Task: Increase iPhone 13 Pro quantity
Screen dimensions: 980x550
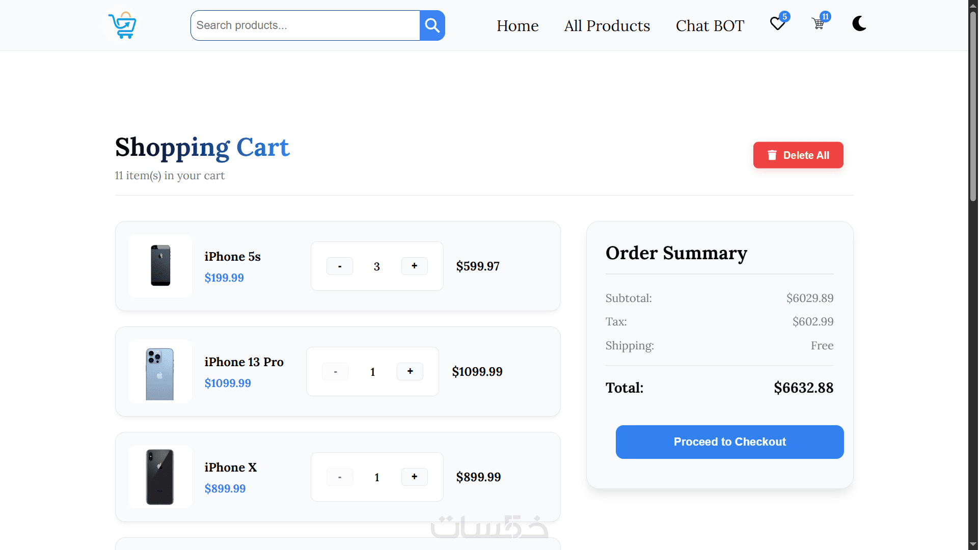Action: pos(410,371)
